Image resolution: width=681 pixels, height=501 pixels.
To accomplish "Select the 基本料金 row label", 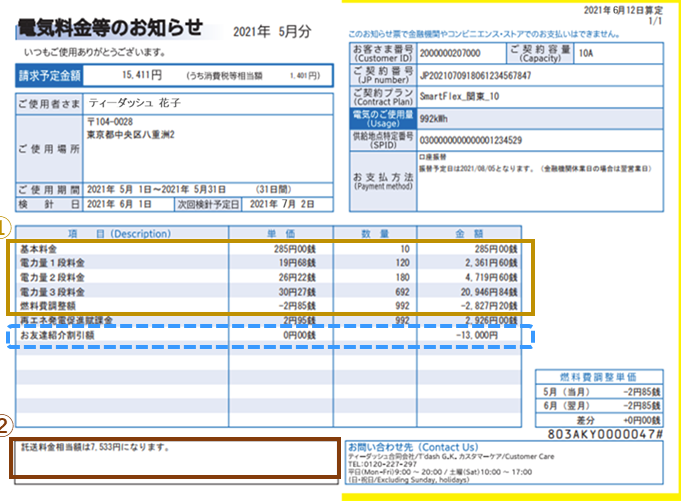I will click(38, 249).
